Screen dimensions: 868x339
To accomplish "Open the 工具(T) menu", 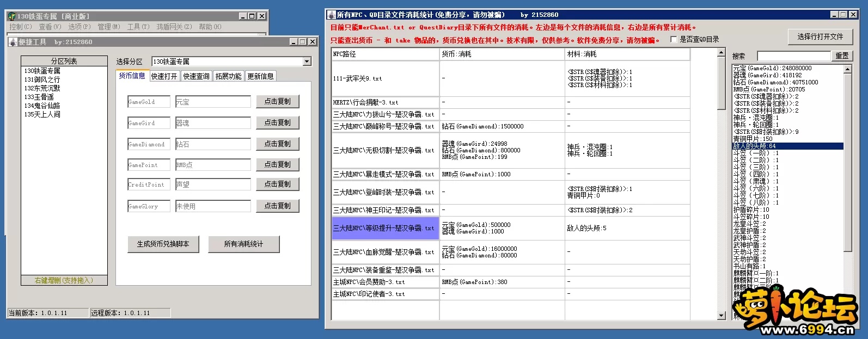I will (x=138, y=27).
